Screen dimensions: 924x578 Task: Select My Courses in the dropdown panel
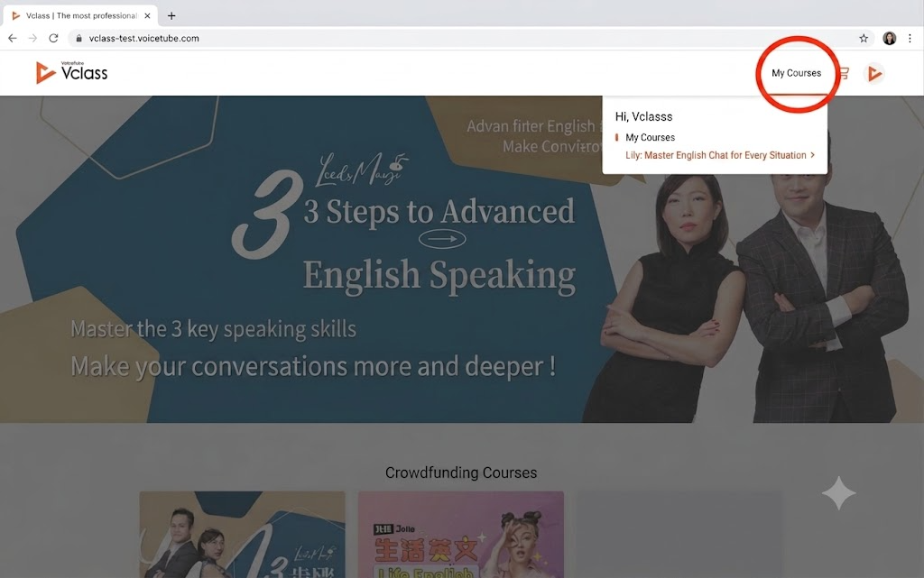click(650, 137)
